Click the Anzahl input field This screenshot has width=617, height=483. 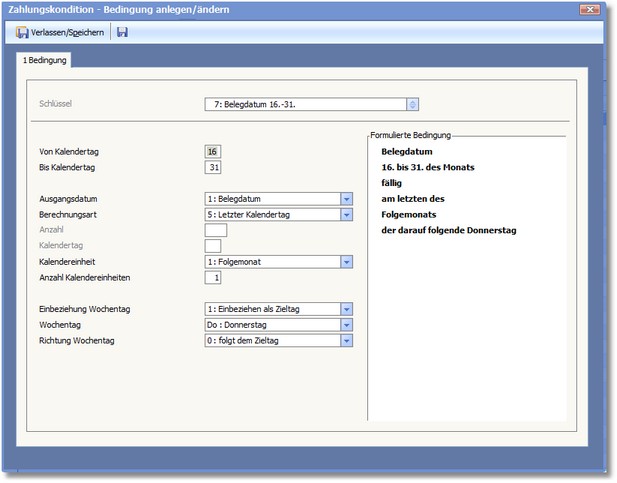[x=215, y=230]
